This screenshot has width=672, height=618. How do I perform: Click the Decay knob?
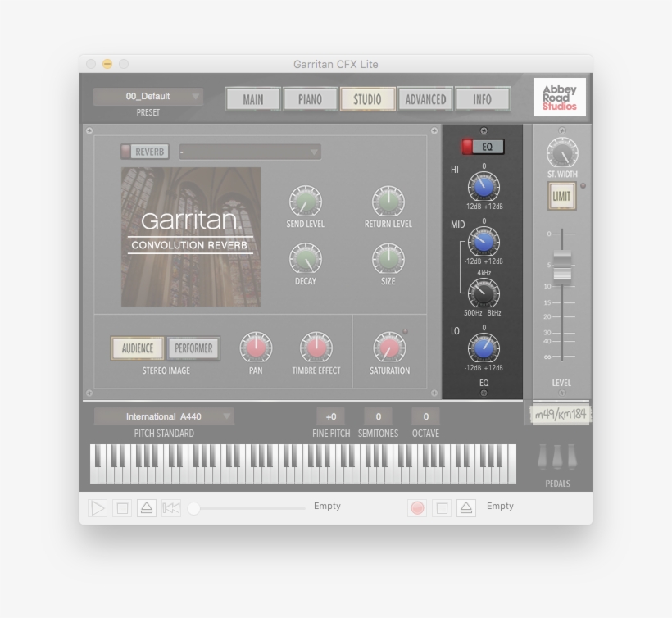306,261
